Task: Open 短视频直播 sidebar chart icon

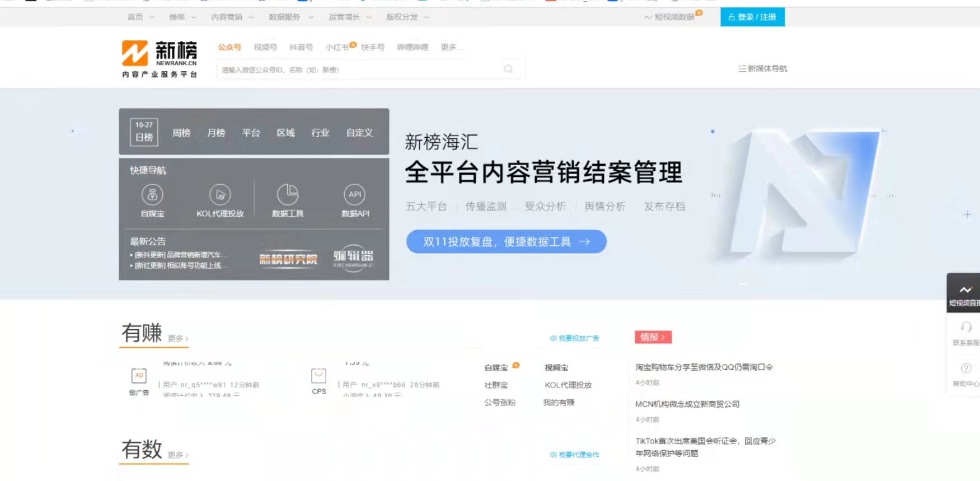Action: pos(965,289)
